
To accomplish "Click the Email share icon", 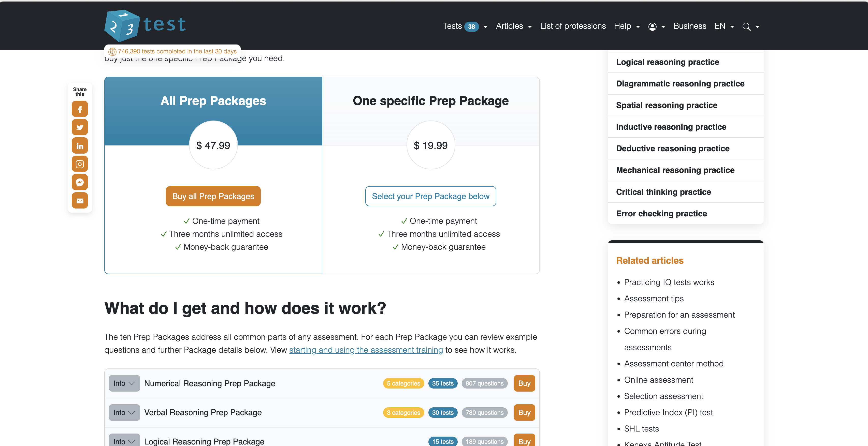I will click(80, 201).
